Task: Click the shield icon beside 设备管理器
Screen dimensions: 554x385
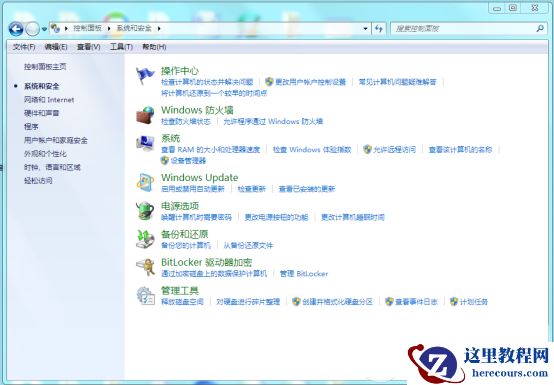Action: click(165, 161)
